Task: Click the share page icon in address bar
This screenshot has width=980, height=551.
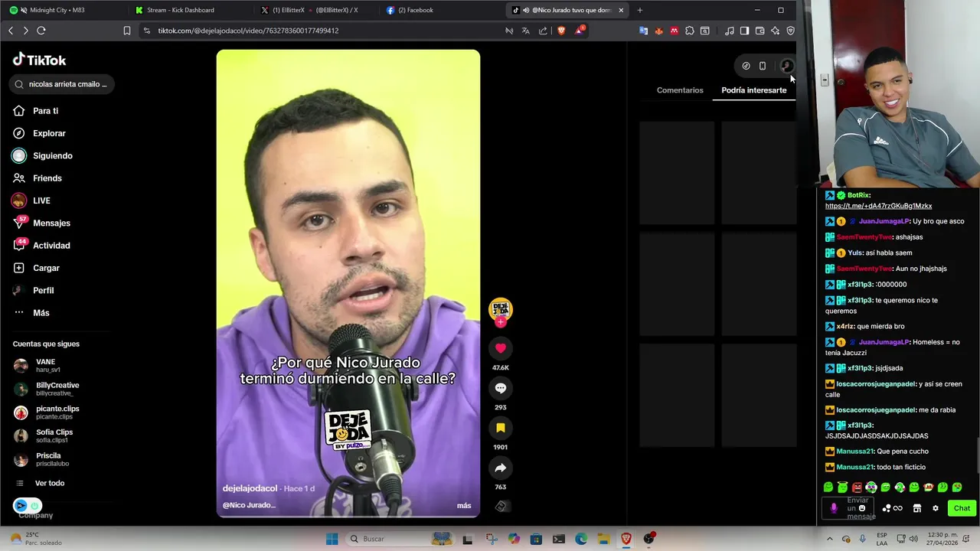Action: 543,31
